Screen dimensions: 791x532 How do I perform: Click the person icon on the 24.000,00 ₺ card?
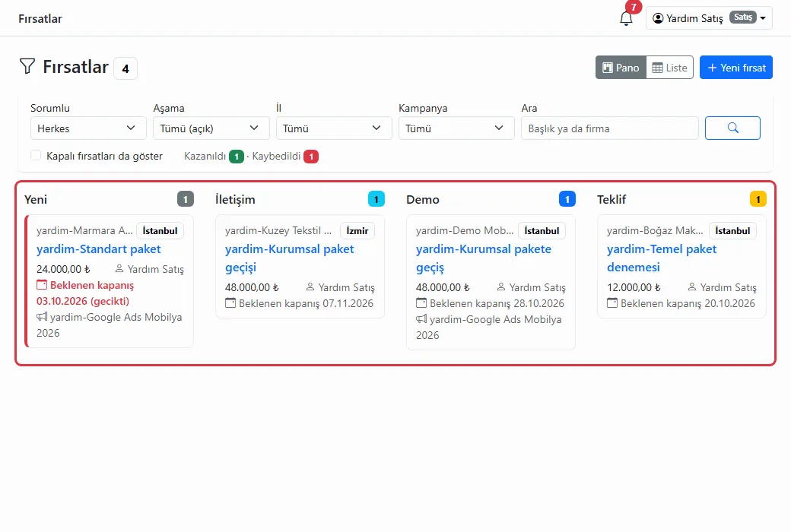click(119, 269)
